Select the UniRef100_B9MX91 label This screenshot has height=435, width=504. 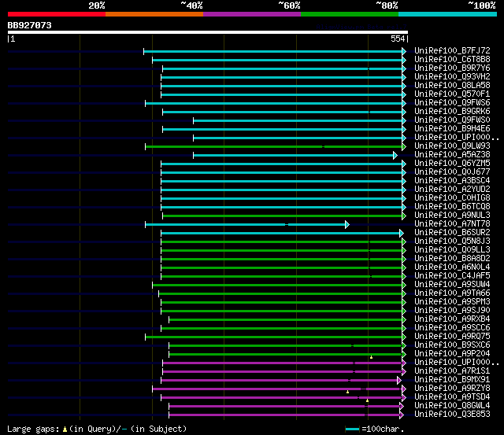pyautogui.click(x=452, y=380)
